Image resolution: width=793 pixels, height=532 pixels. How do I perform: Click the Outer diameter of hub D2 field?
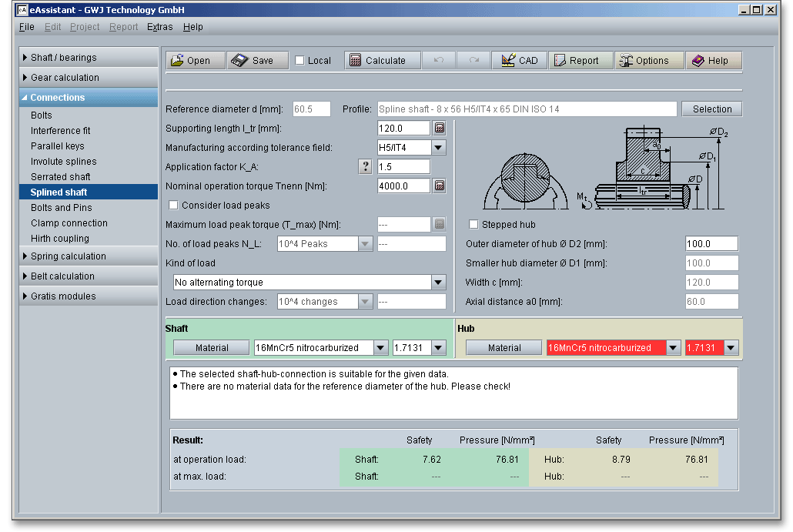711,244
